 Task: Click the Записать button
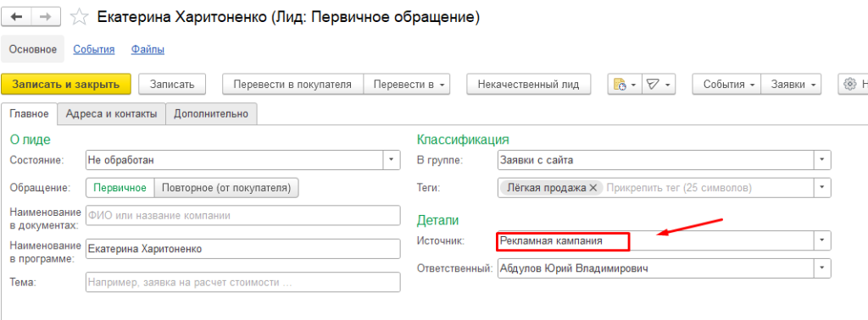coord(172,85)
